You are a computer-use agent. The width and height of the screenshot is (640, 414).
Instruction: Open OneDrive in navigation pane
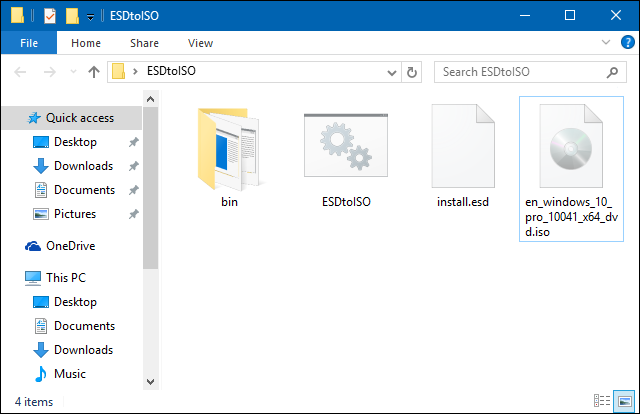(x=60, y=246)
